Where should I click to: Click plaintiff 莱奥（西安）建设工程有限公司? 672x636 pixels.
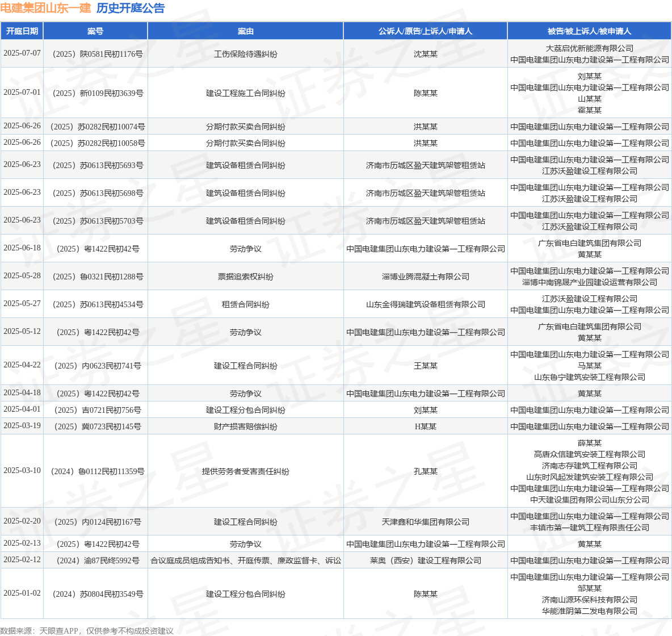click(x=426, y=561)
